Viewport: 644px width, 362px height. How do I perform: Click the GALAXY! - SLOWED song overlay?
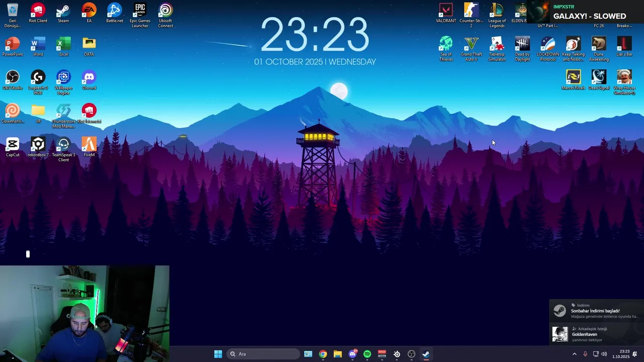pyautogui.click(x=586, y=12)
